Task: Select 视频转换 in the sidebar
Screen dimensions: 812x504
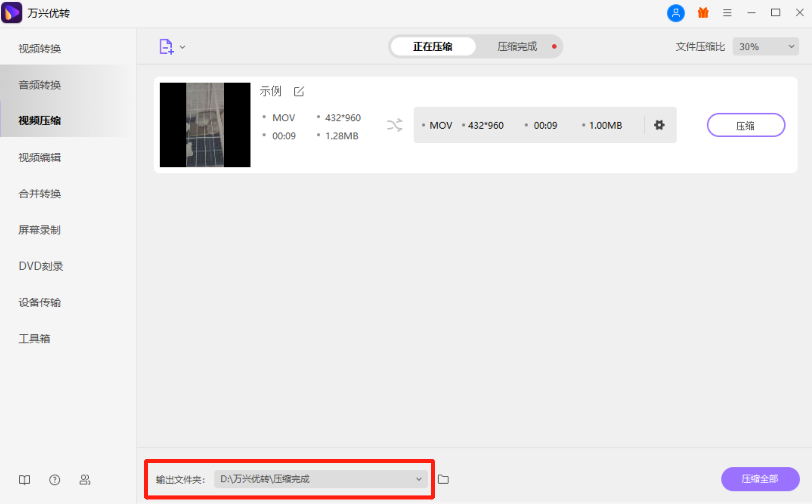Action: point(39,49)
